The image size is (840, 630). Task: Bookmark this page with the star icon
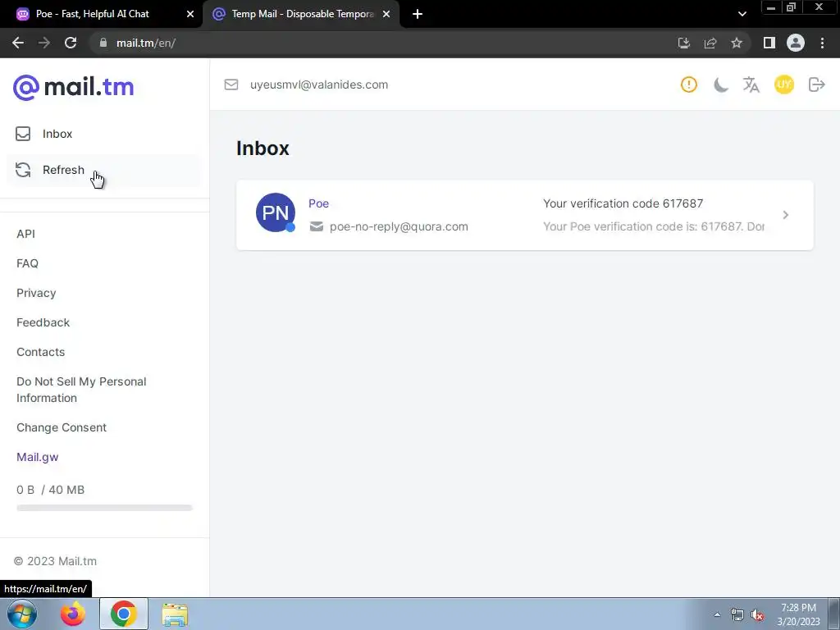[737, 43]
